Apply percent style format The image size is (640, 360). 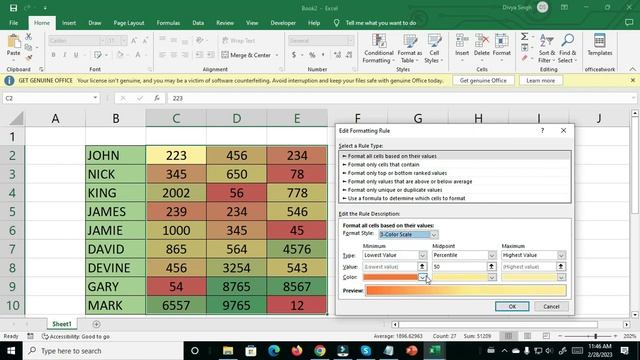click(x=312, y=55)
